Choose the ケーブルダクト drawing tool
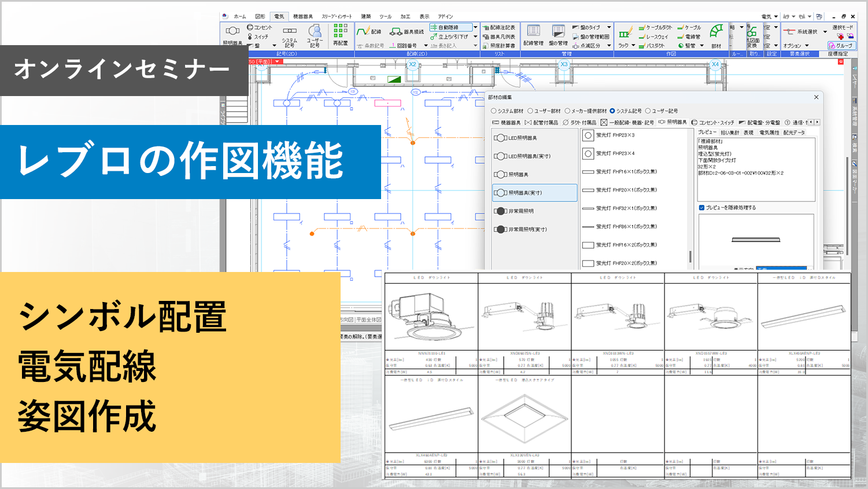 [x=655, y=27]
